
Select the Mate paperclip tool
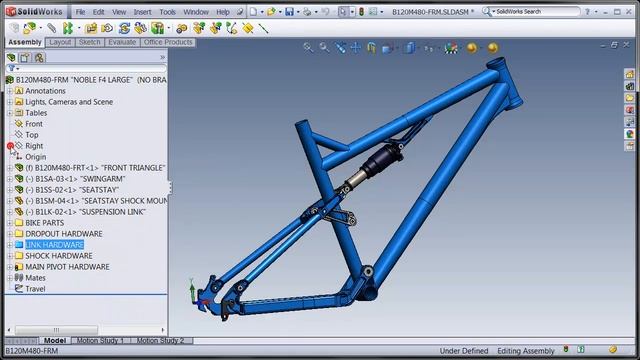click(x=51, y=28)
